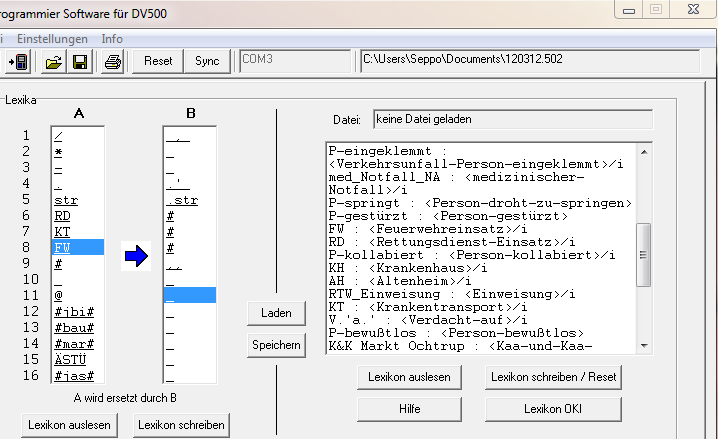Click the COM3 port field
Screen dimensions: 718x439
point(294,61)
